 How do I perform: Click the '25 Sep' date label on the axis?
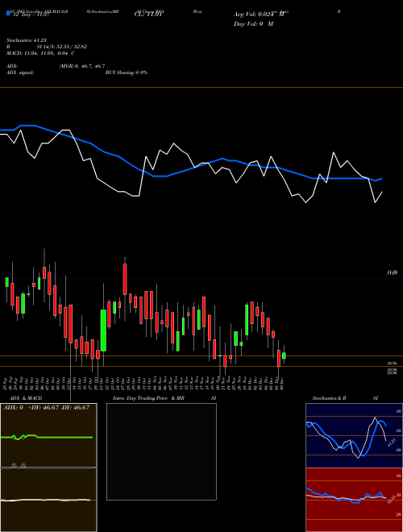(x=6, y=382)
